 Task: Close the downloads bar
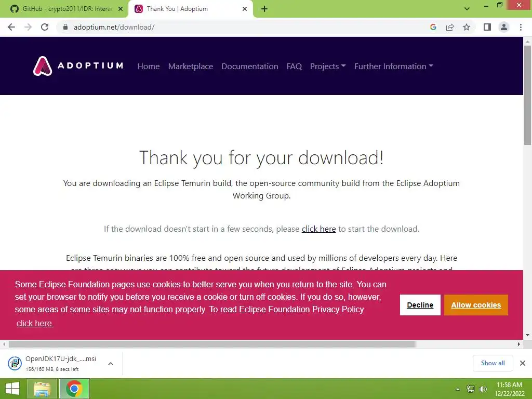point(523,363)
